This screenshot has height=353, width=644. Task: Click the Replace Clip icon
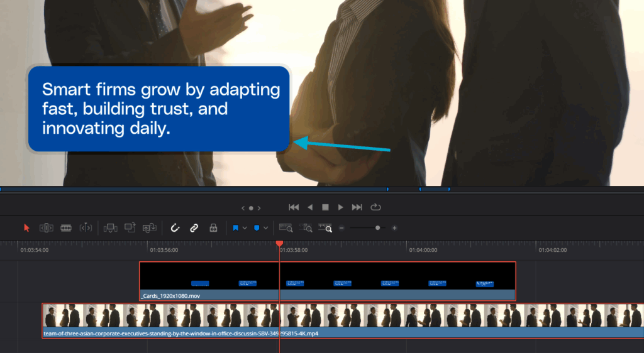pyautogui.click(x=150, y=228)
